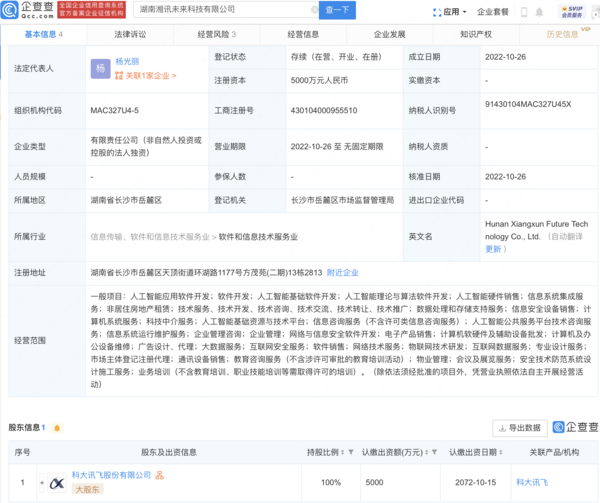Viewport: 600px width, 503px height.
Task: Open legal representative 杨光丽 link
Action: pos(127,62)
